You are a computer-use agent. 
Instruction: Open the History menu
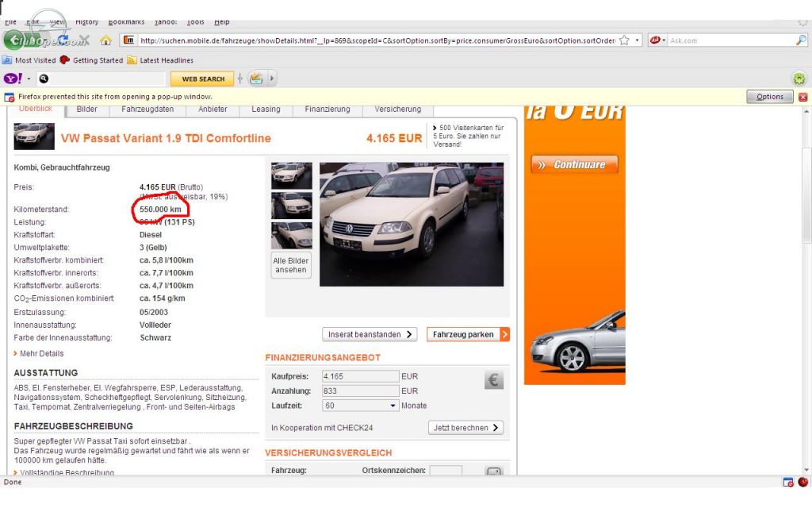[x=86, y=21]
